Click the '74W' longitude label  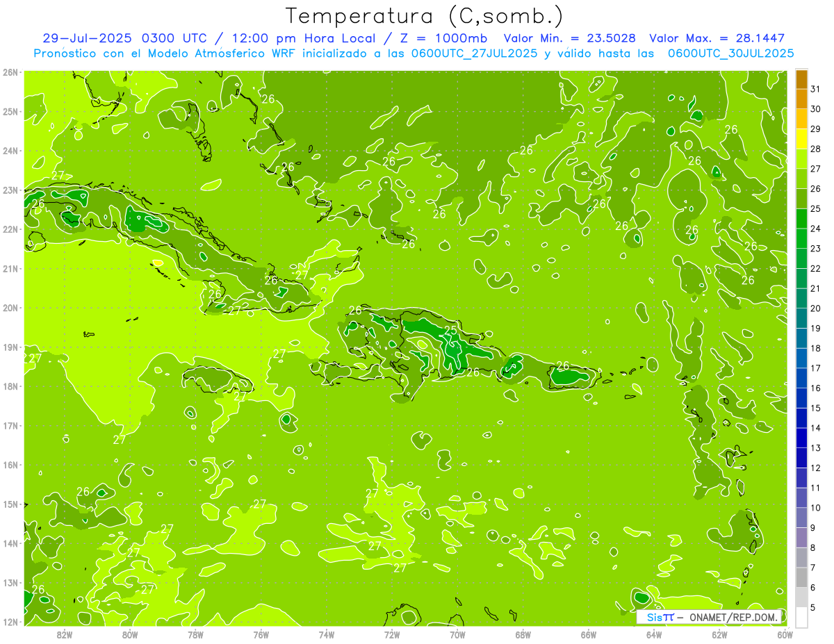tap(327, 634)
